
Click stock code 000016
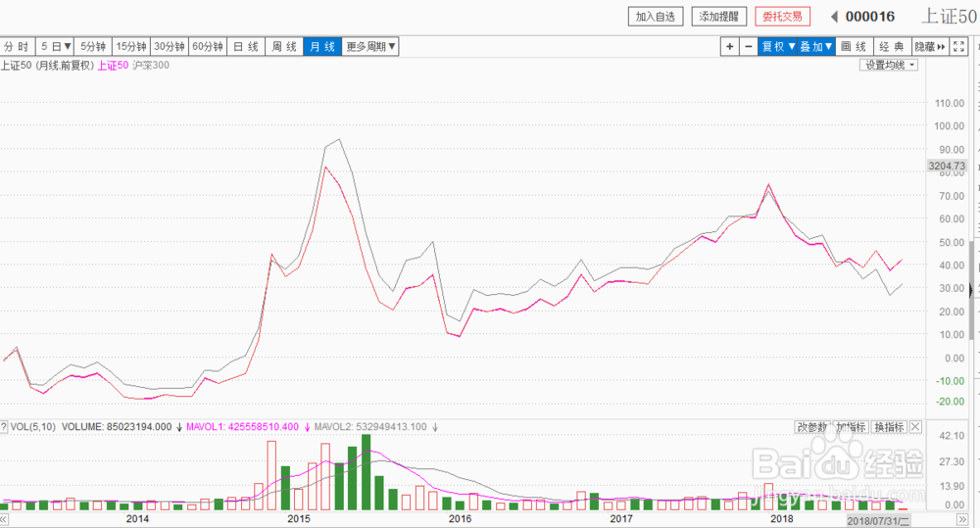870,17
